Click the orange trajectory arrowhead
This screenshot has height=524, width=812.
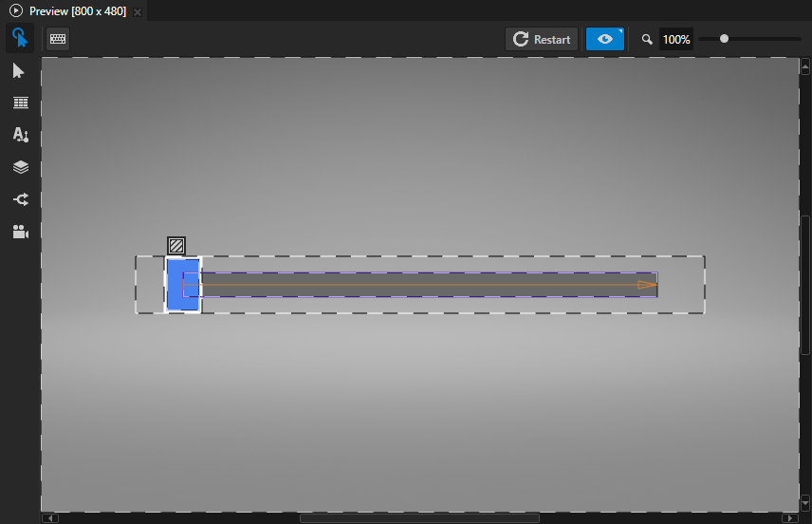[x=647, y=285]
